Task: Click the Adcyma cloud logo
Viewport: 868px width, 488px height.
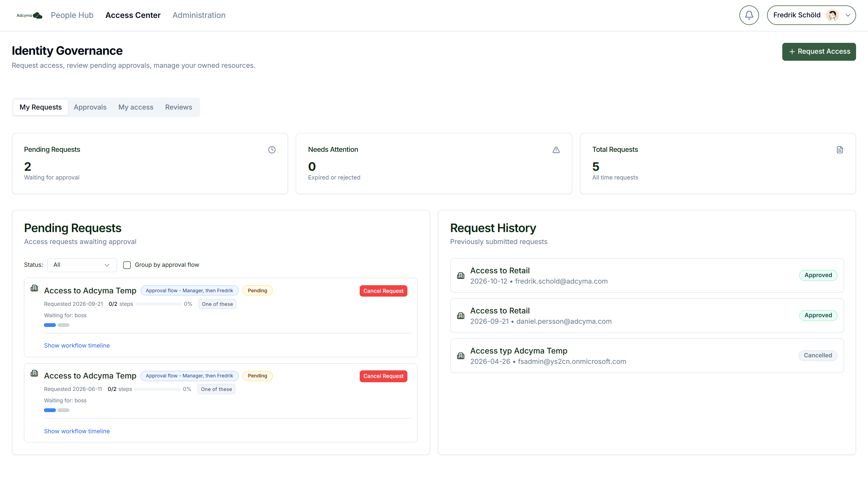Action: tap(29, 15)
